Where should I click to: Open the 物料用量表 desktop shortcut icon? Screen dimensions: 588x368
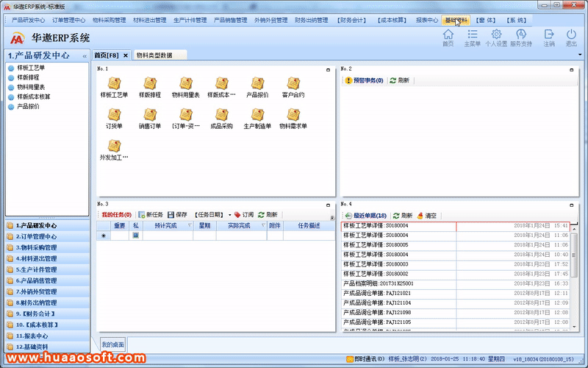tap(186, 87)
